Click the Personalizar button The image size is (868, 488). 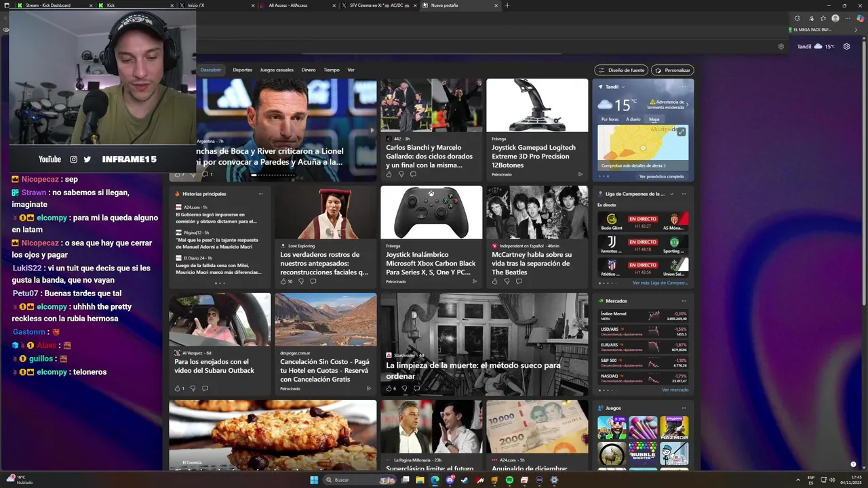tap(673, 70)
